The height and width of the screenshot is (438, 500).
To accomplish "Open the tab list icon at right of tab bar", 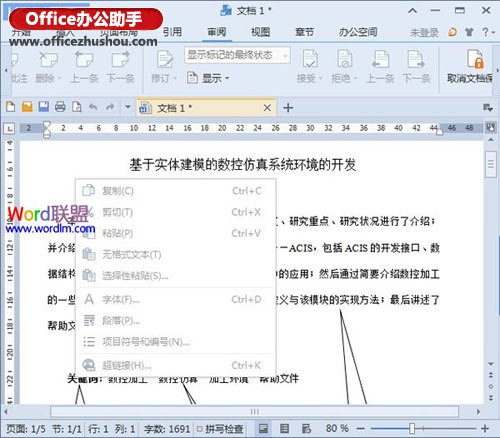I will (488, 107).
